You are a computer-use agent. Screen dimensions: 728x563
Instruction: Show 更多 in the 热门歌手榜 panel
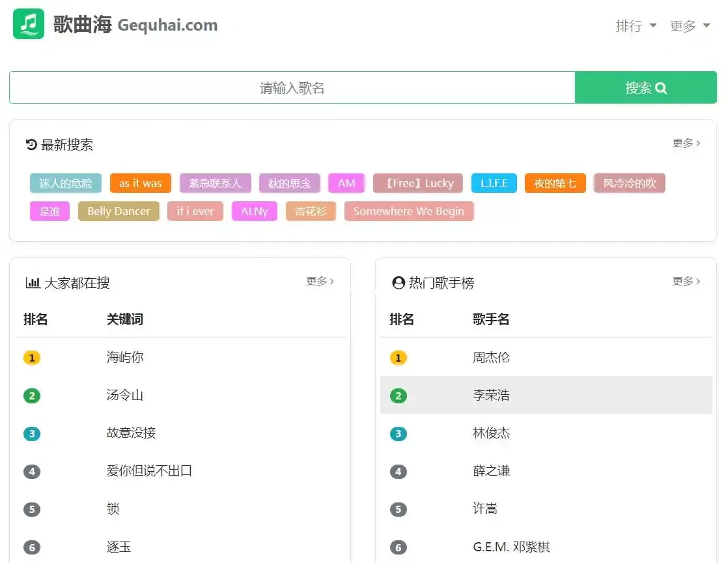point(686,281)
